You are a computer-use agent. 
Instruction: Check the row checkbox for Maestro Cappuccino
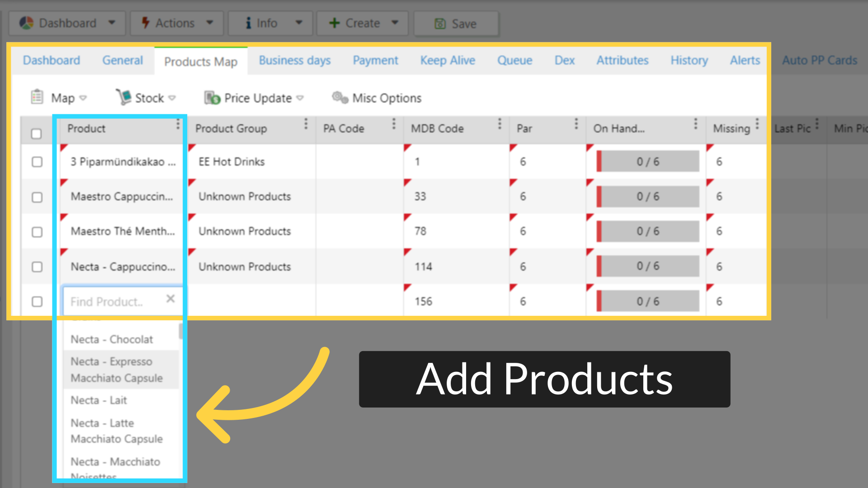pos(37,197)
